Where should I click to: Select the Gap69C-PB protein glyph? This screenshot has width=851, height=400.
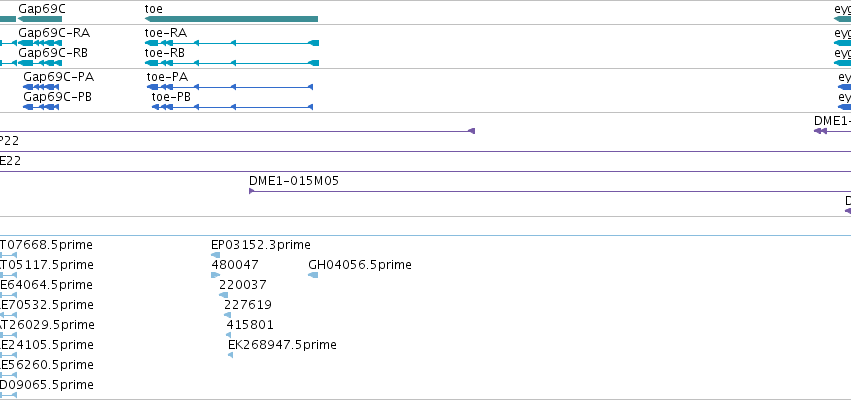pyautogui.click(x=41, y=107)
